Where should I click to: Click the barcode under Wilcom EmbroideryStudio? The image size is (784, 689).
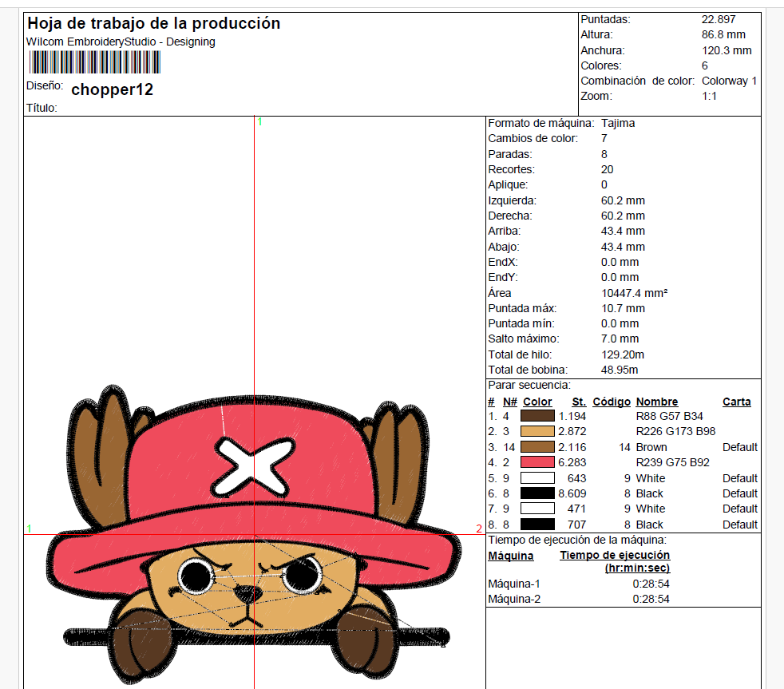point(94,62)
